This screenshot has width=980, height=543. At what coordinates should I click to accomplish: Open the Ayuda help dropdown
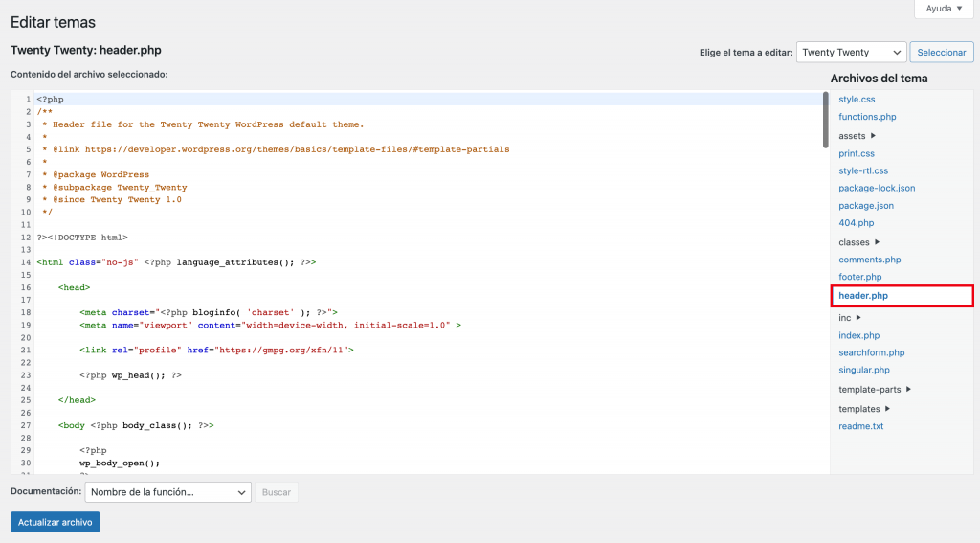945,9
